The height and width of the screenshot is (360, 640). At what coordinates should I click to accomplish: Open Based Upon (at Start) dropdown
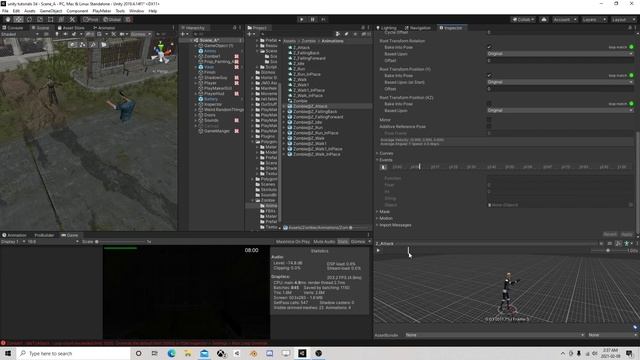pyautogui.click(x=560, y=82)
